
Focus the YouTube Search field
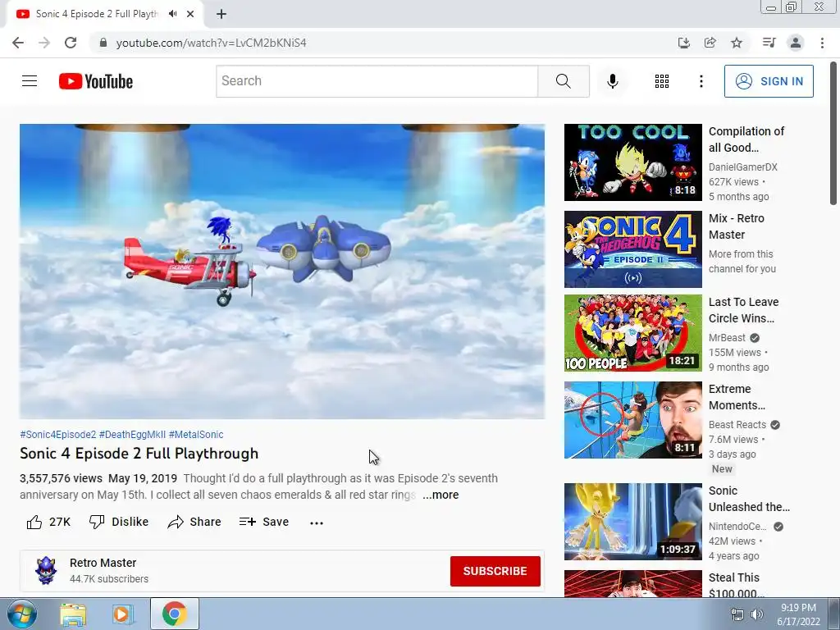(x=377, y=81)
